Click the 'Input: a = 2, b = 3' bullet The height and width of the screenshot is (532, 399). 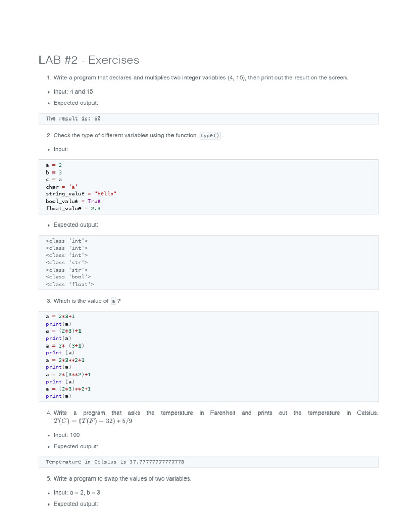[76, 492]
